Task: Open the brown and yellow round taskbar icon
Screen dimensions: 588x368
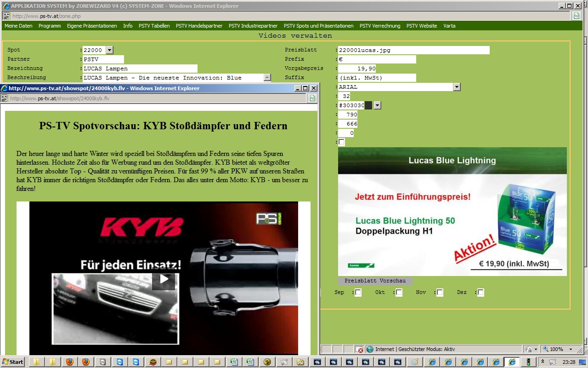Action: [152, 362]
